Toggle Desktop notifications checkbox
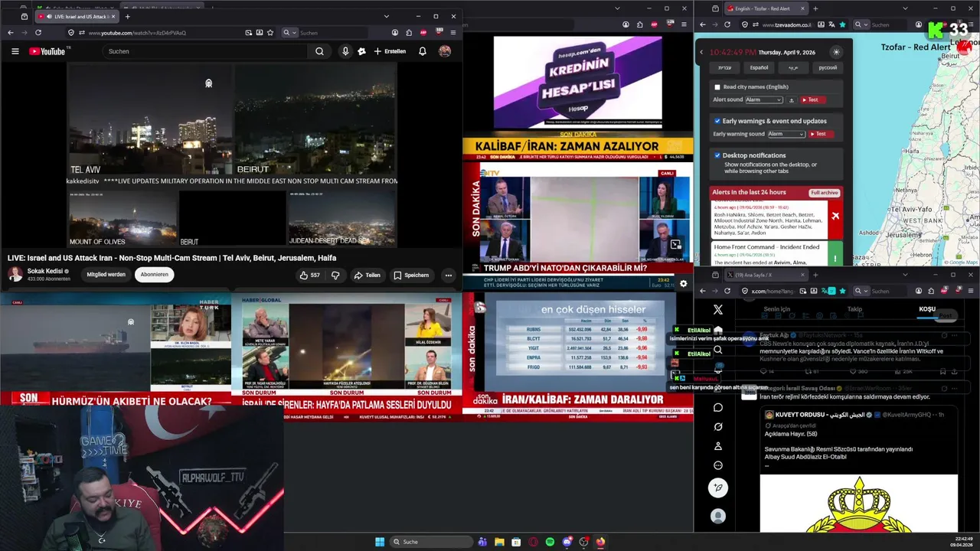The height and width of the screenshot is (551, 980). click(717, 155)
